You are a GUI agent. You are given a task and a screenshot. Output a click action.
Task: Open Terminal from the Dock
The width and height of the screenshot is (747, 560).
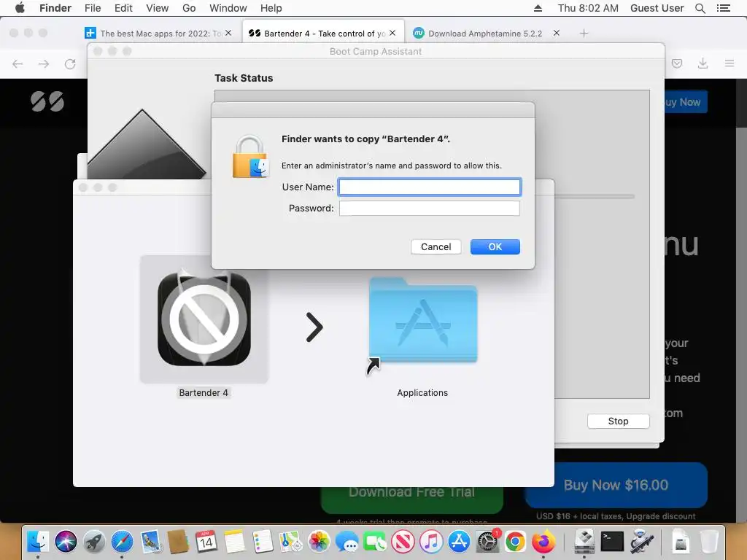coord(613,542)
